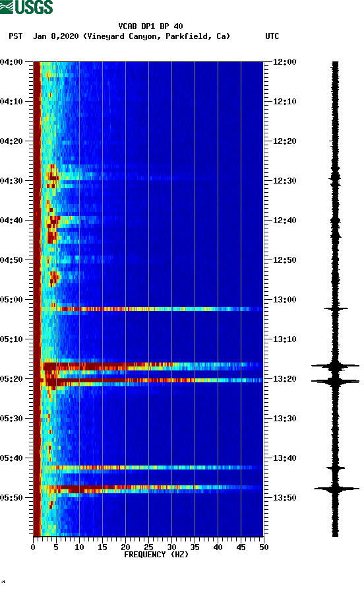Click the 05:40 PST time label
The height and width of the screenshot is (589, 364).
point(11,458)
